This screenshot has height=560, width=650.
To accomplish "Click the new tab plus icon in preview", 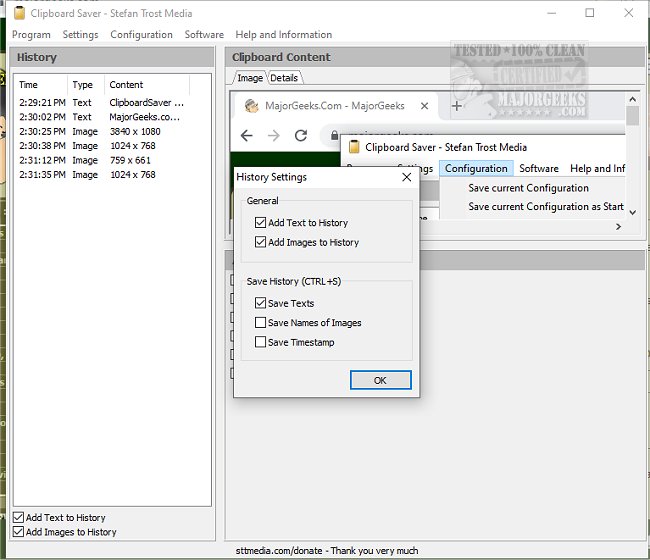I will pos(457,106).
